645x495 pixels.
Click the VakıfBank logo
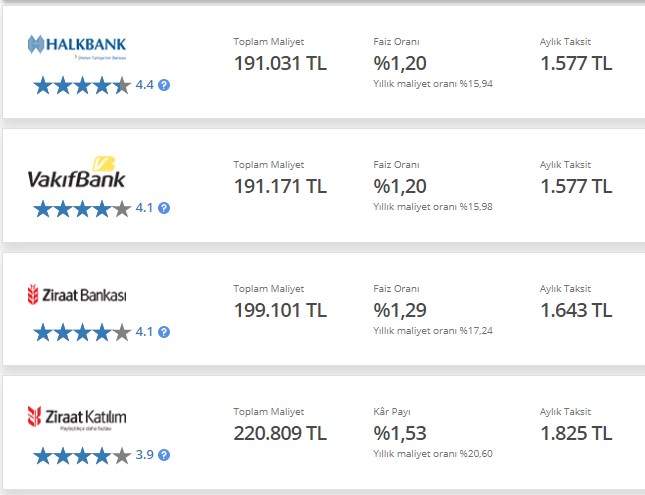(x=77, y=172)
